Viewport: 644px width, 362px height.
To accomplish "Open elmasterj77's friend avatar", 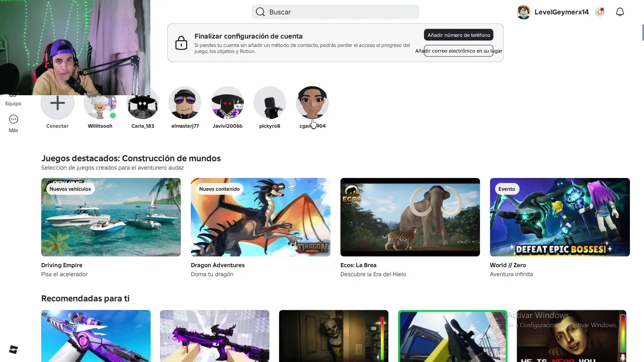I will [185, 104].
